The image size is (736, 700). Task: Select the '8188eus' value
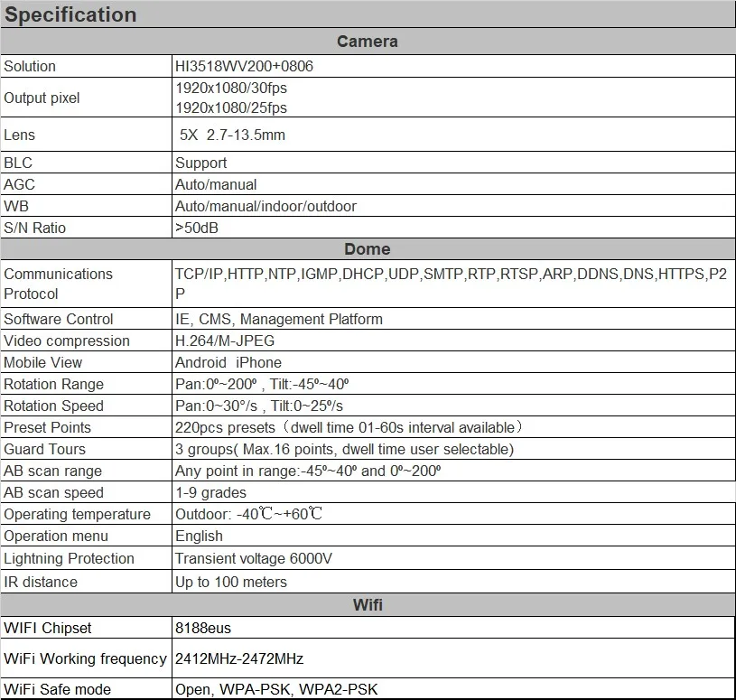pyautogui.click(x=203, y=628)
